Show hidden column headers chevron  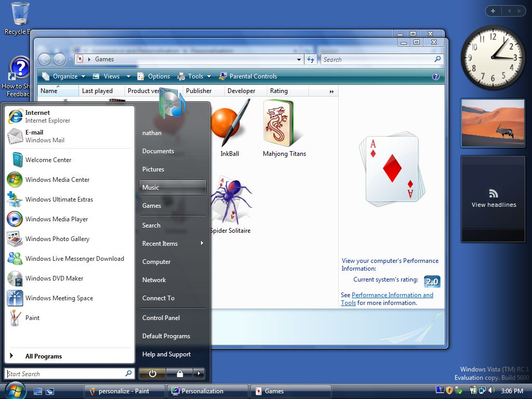(331, 91)
